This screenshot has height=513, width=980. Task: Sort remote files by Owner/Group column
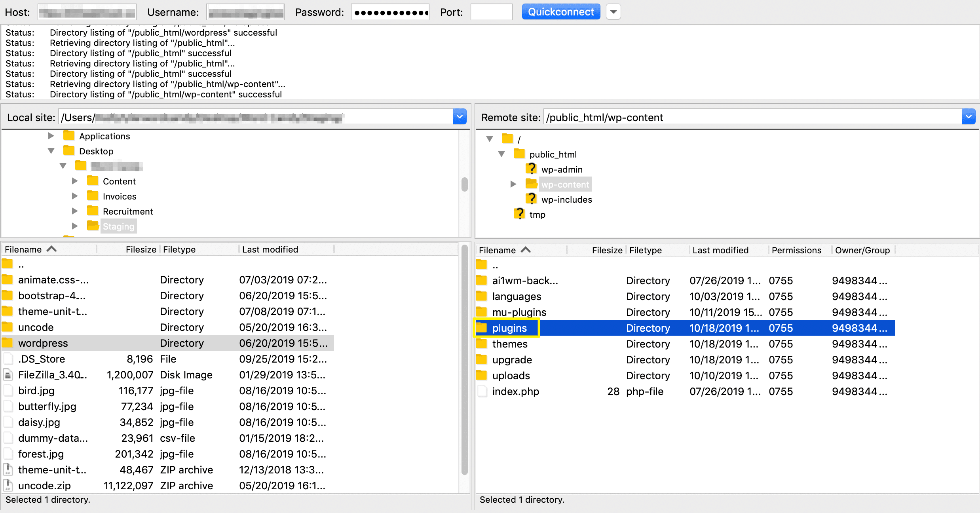(863, 250)
